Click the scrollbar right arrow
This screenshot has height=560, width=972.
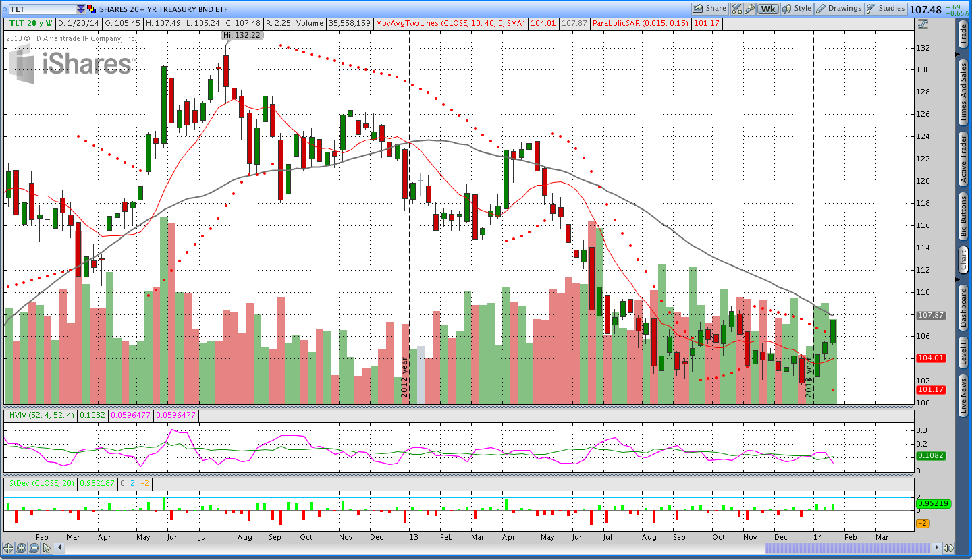click(936, 548)
